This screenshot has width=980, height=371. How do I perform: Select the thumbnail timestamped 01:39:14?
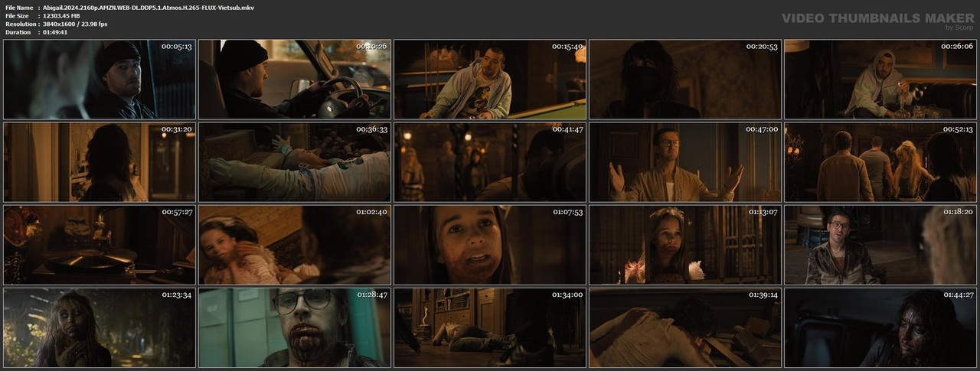685,327
